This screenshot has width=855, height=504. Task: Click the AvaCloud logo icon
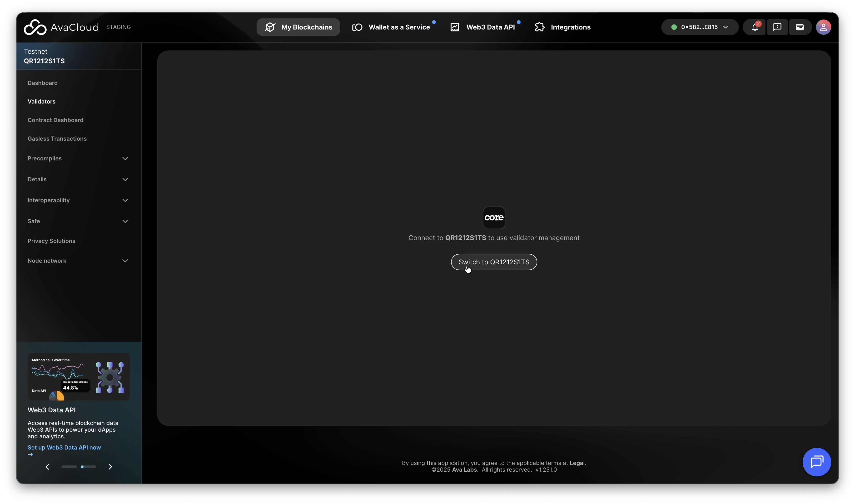[35, 27]
